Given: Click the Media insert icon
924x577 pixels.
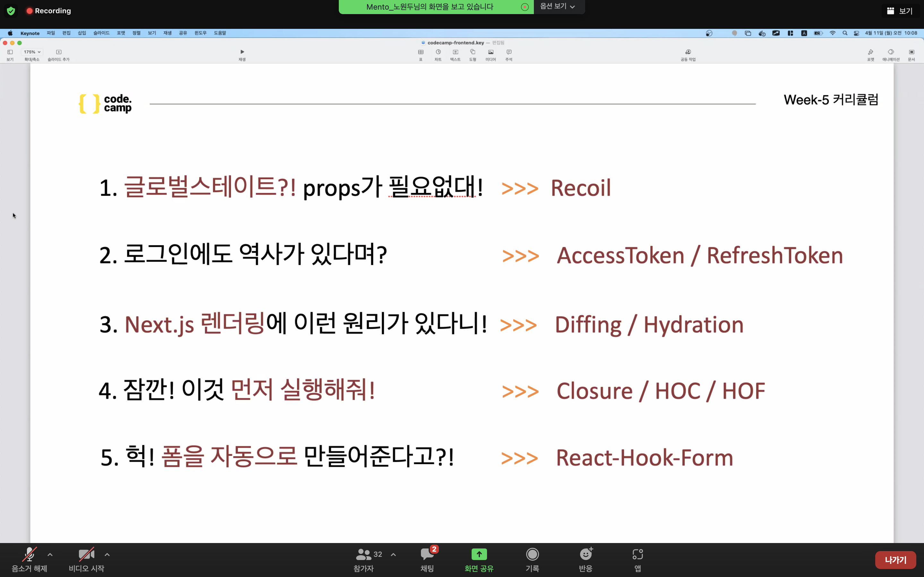Looking at the screenshot, I should [491, 52].
